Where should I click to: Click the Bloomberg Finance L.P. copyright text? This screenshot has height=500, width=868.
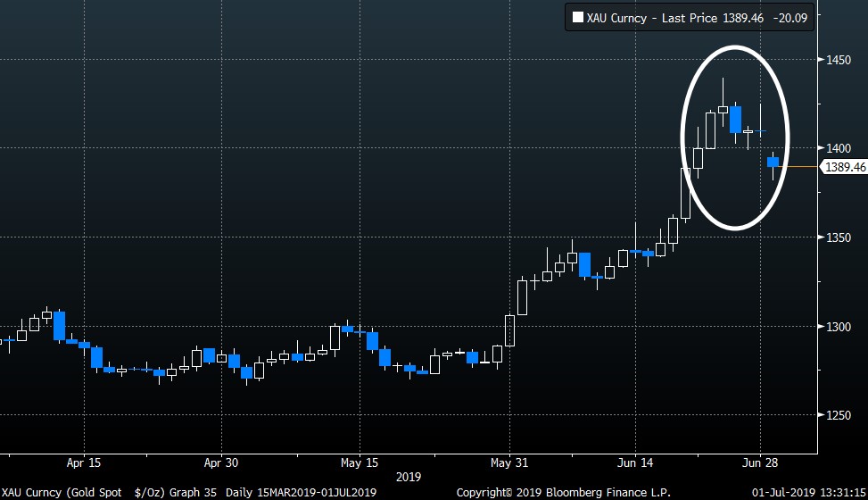click(x=563, y=492)
